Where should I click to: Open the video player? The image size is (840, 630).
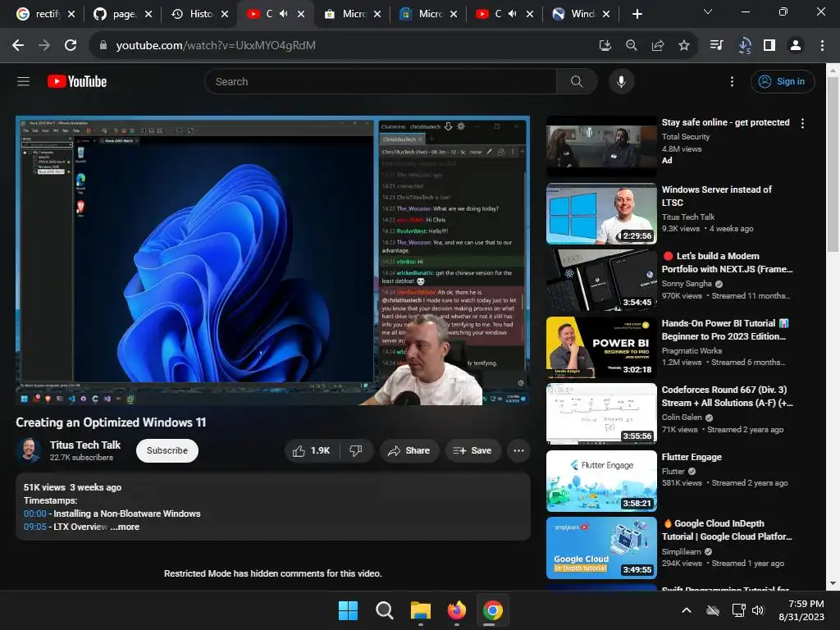coord(272,260)
